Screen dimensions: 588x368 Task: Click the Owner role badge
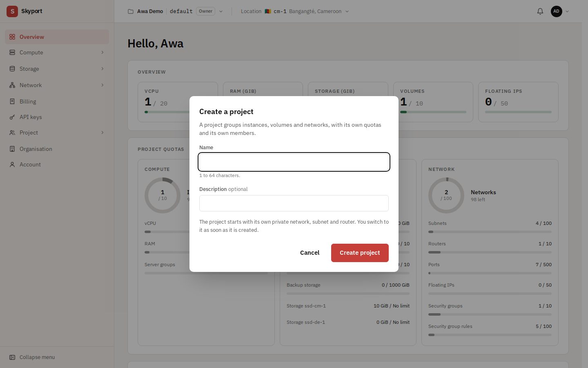click(x=205, y=11)
